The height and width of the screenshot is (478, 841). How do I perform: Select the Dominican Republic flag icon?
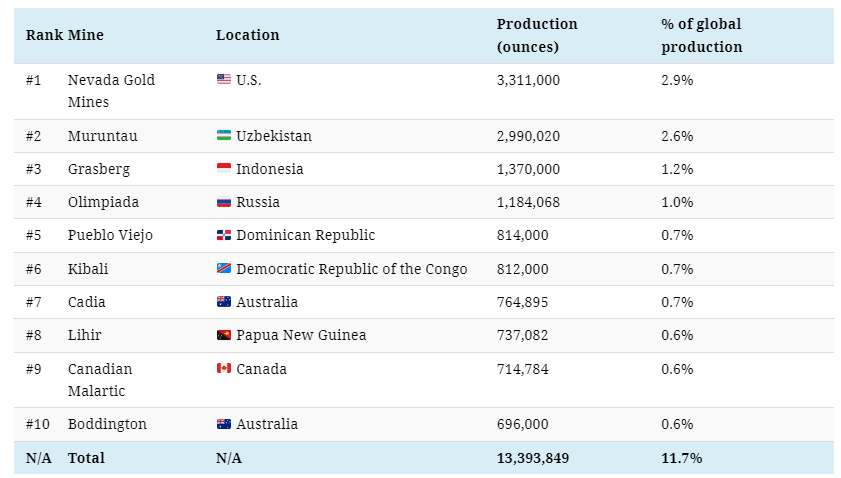click(224, 235)
